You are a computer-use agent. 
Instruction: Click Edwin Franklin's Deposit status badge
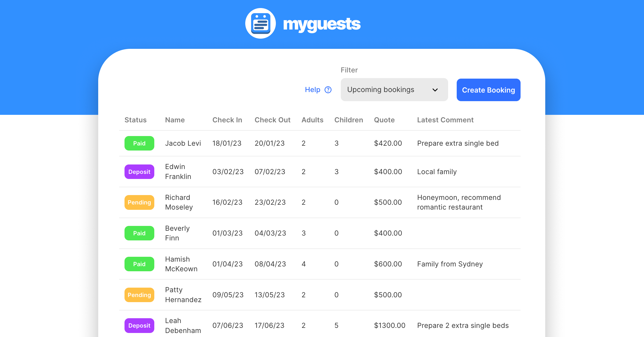pos(139,172)
